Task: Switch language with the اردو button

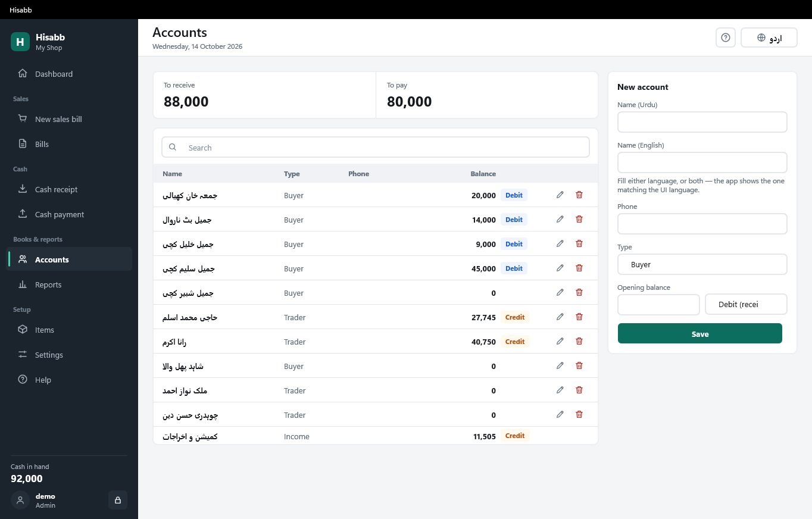Action: point(769,37)
